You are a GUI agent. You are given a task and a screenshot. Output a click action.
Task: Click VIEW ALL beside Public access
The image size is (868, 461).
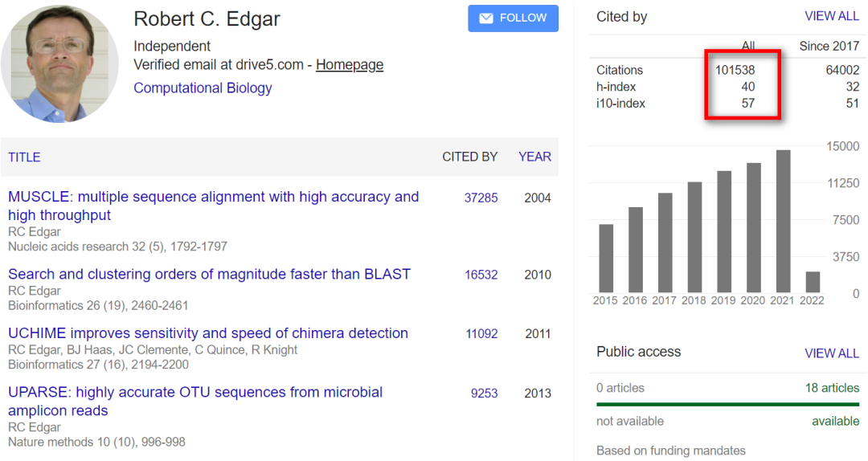click(831, 353)
